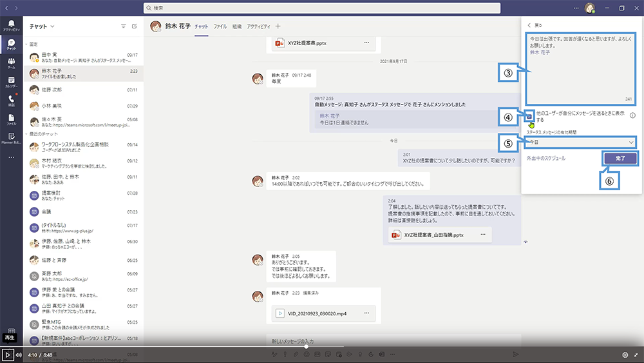This screenshot has height=363, width=644.
Task: Open the VID_20210923_030020.mp4 attachment
Action: [324, 313]
